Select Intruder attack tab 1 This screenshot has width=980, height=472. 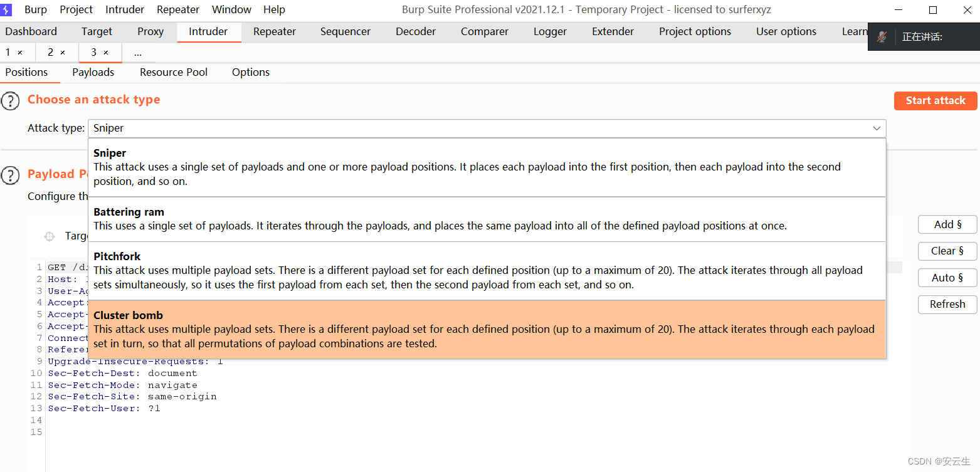click(8, 53)
